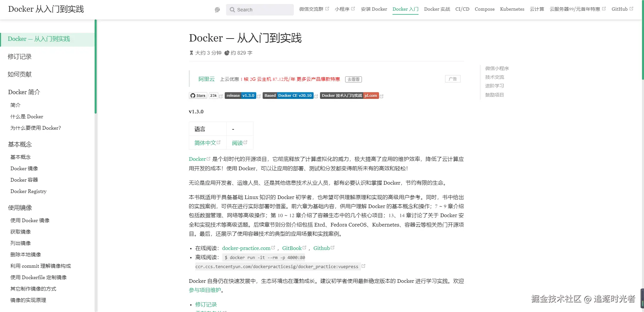The height and width of the screenshot is (312, 644).
Task: Open 删除本地镜像 in the sidebar
Action: [25, 255]
